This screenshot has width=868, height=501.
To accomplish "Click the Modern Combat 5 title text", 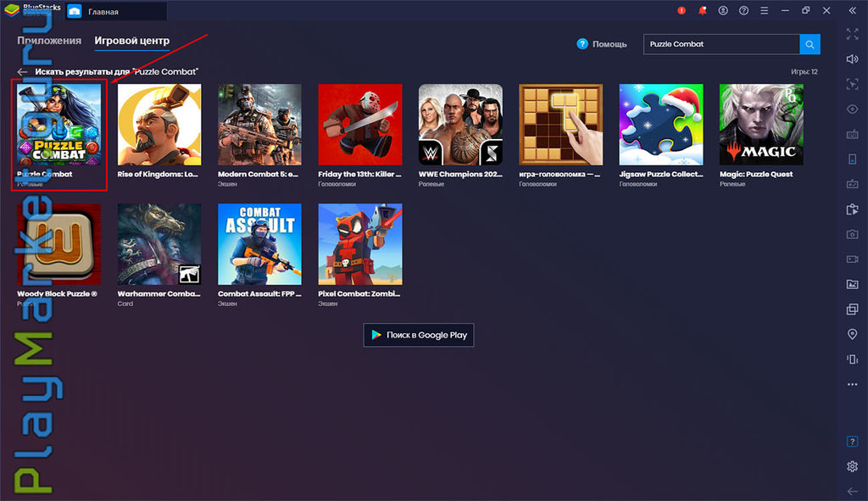I will tap(258, 174).
